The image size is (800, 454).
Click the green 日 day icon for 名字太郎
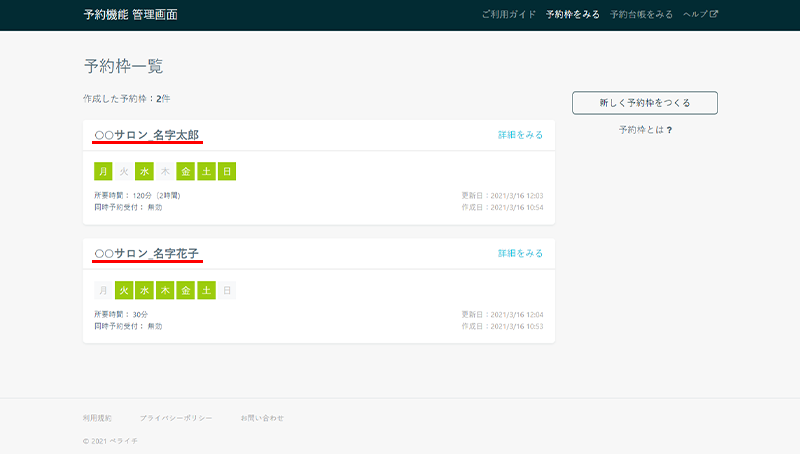227,171
